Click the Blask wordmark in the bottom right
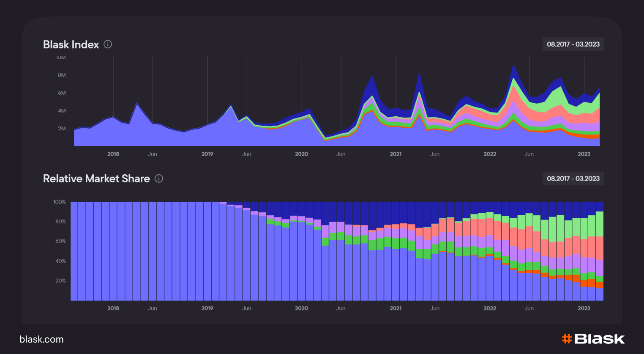This screenshot has height=354, width=644. point(599,339)
